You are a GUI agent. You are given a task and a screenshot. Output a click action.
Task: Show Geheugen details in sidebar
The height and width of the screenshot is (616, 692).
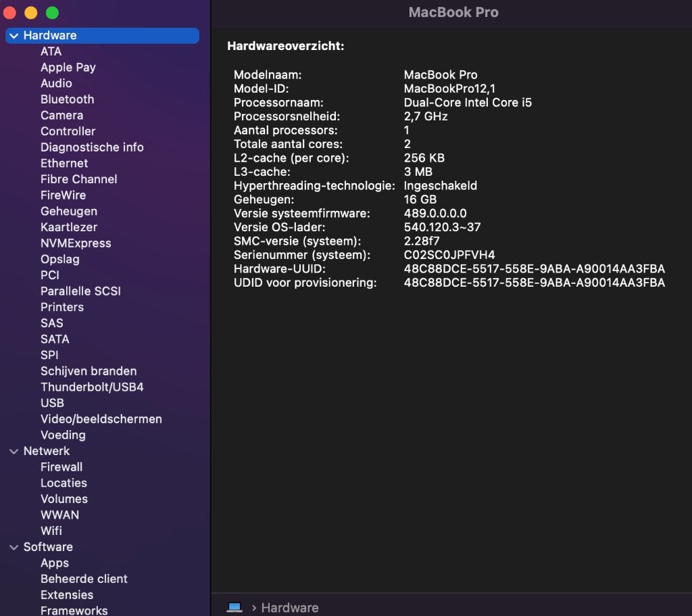pos(69,212)
